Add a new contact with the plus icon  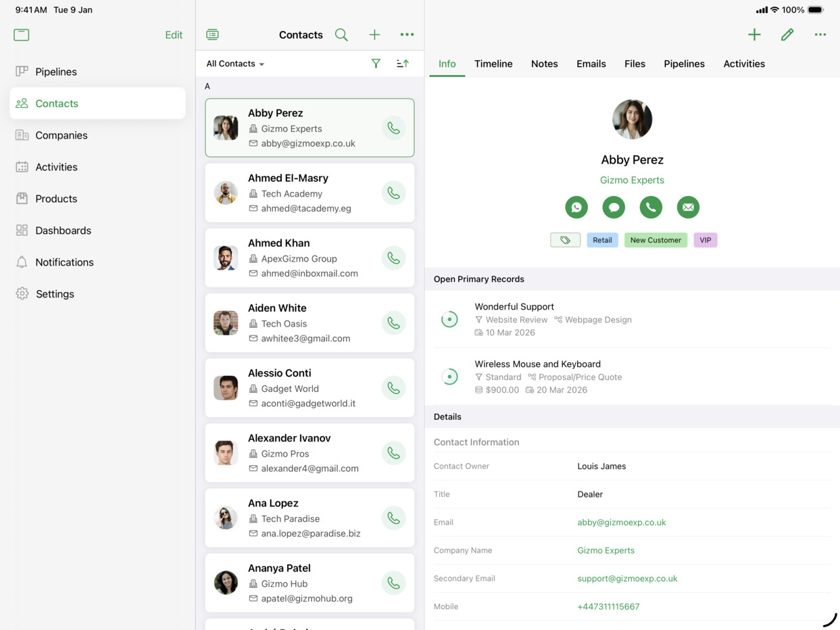[x=374, y=34]
